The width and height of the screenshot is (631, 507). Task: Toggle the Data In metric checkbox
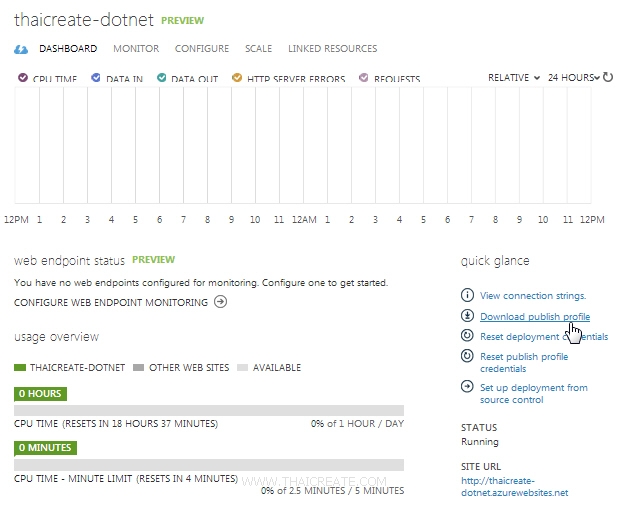[x=95, y=77]
